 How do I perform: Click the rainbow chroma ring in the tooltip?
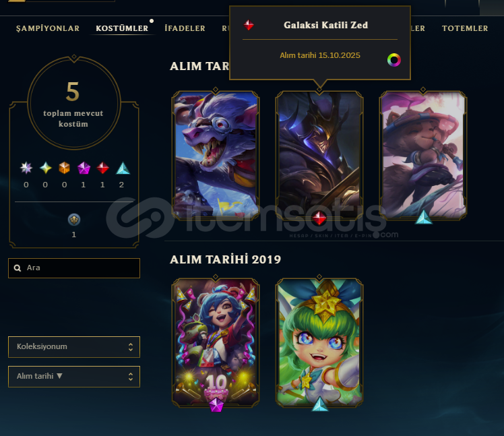click(x=393, y=60)
